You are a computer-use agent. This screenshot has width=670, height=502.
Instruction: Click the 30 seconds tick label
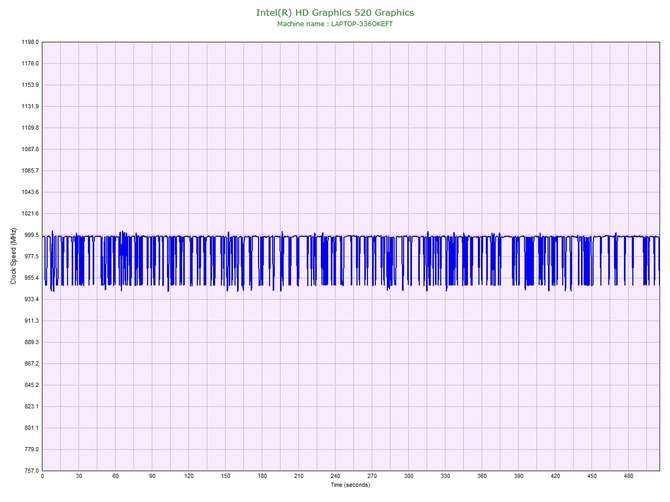79,476
